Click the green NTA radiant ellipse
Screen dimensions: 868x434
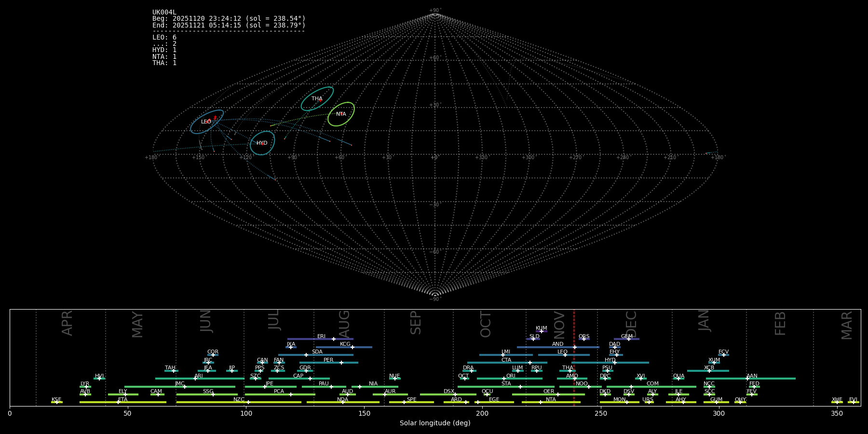pos(341,114)
